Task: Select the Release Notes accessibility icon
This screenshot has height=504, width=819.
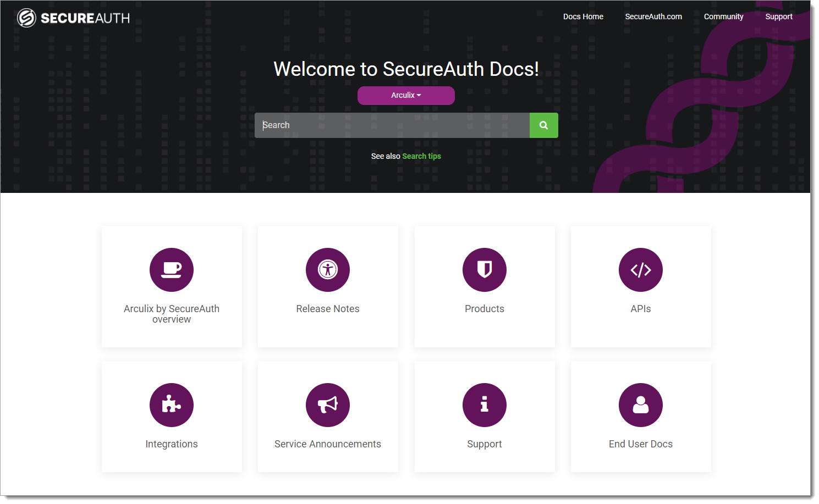Action: coord(328,270)
